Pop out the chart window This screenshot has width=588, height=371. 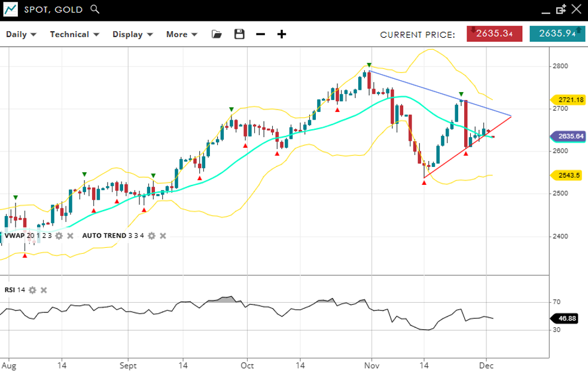pos(560,10)
